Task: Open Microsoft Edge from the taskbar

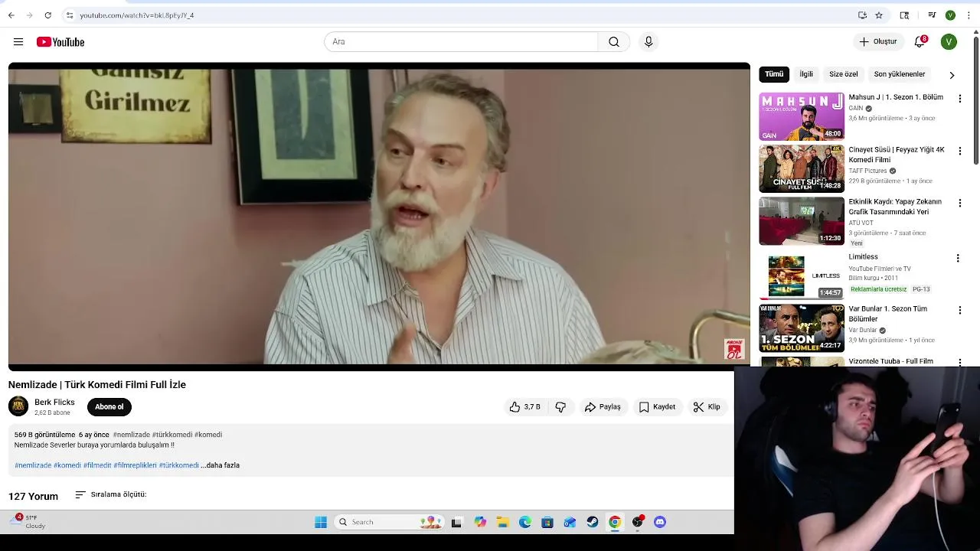Action: (x=525, y=522)
